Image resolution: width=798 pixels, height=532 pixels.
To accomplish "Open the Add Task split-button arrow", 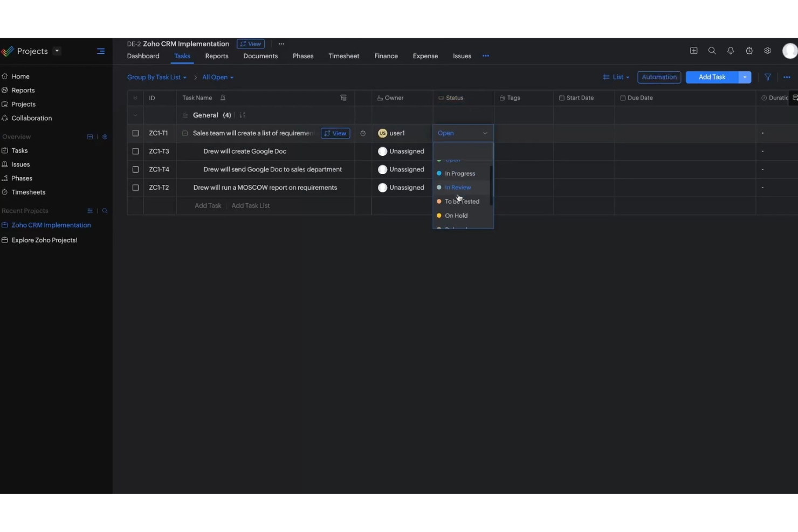I will click(x=745, y=77).
